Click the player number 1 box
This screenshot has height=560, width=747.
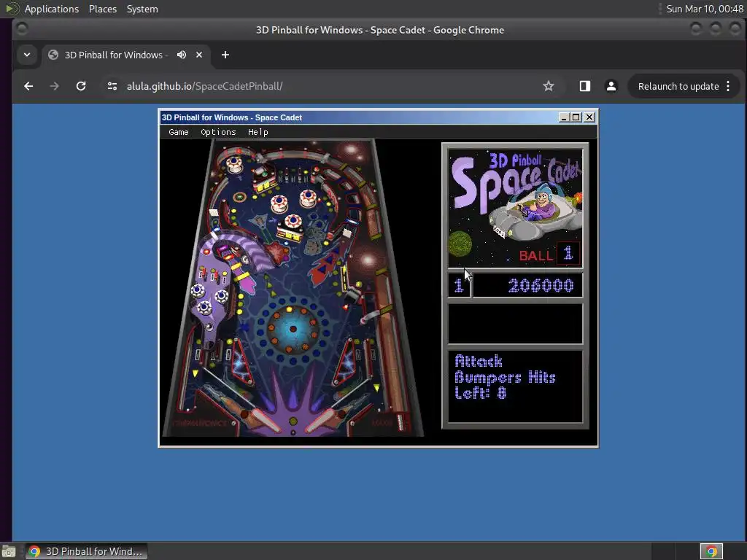tap(459, 285)
